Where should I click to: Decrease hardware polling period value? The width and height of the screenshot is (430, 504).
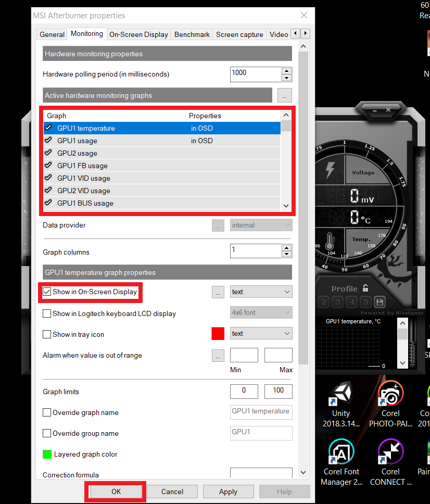click(286, 78)
